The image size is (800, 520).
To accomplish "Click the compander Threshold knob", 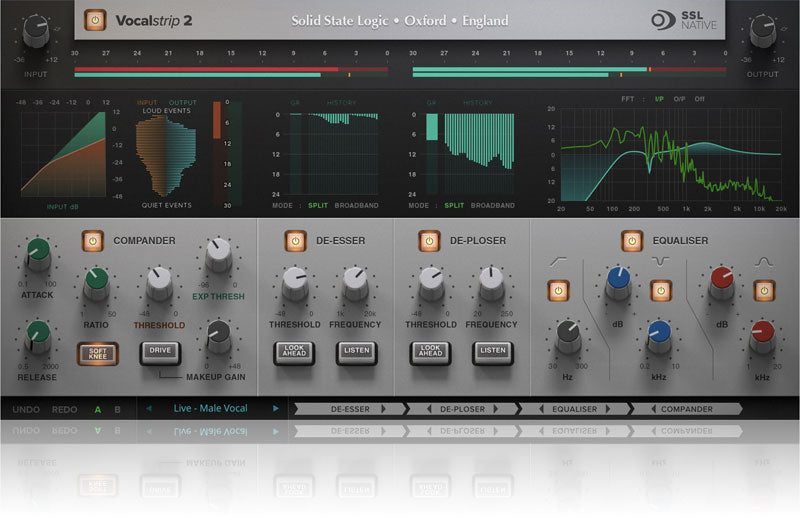I will point(160,284).
